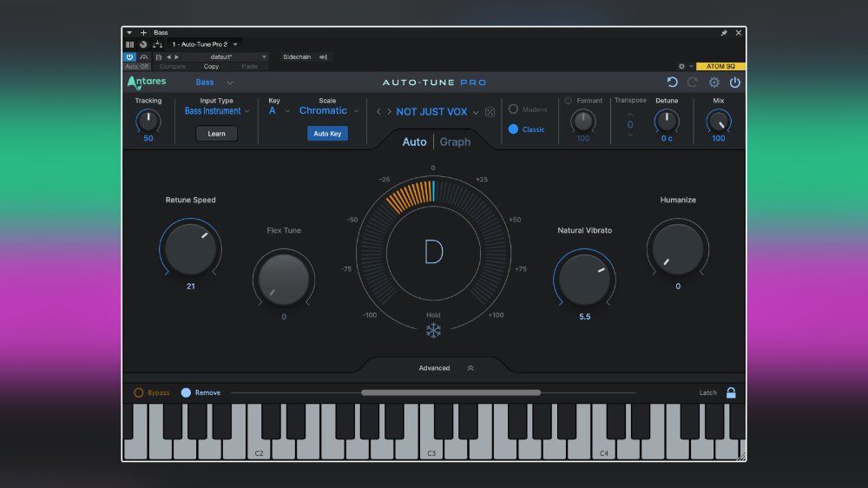Click the Mix knob
Viewport: 868px width, 488px height.
click(719, 121)
